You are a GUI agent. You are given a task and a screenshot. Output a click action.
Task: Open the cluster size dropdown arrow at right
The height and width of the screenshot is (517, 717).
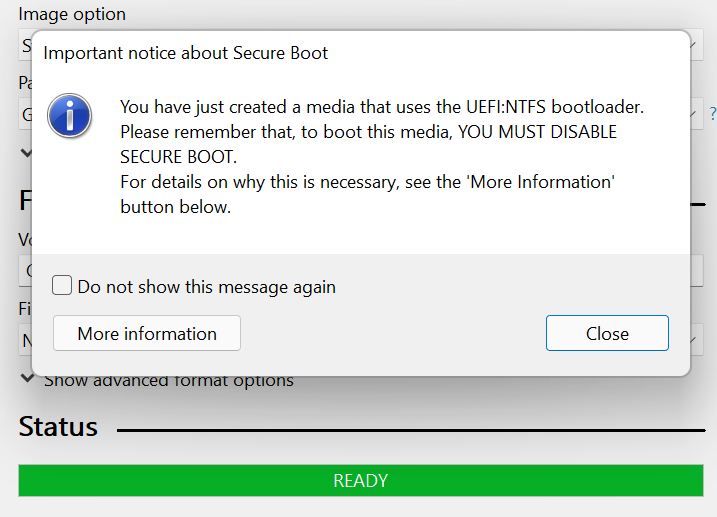tap(697, 340)
